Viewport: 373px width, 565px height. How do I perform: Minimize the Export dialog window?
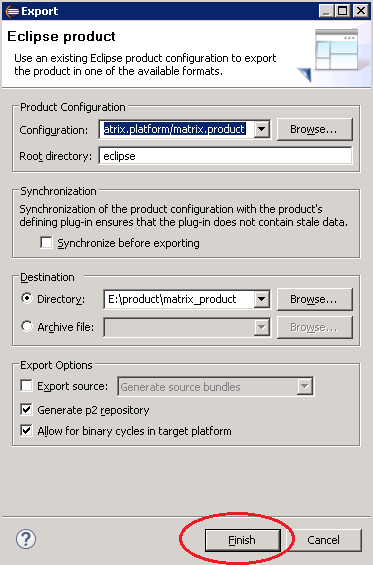[x=326, y=11]
